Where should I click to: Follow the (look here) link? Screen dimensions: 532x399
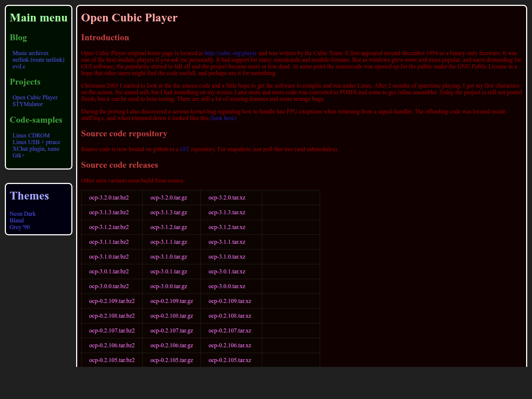tap(223, 118)
